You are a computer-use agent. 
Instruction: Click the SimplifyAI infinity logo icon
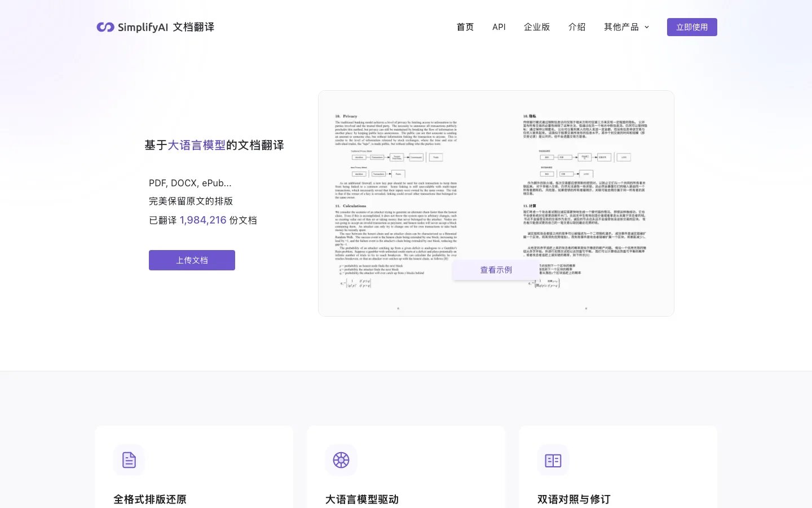pyautogui.click(x=105, y=27)
